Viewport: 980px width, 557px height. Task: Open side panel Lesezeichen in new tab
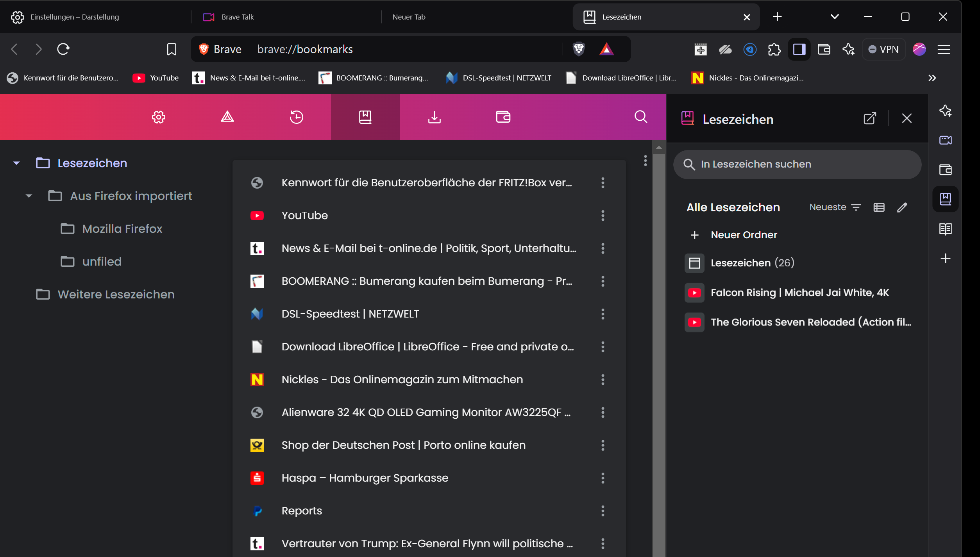click(870, 118)
